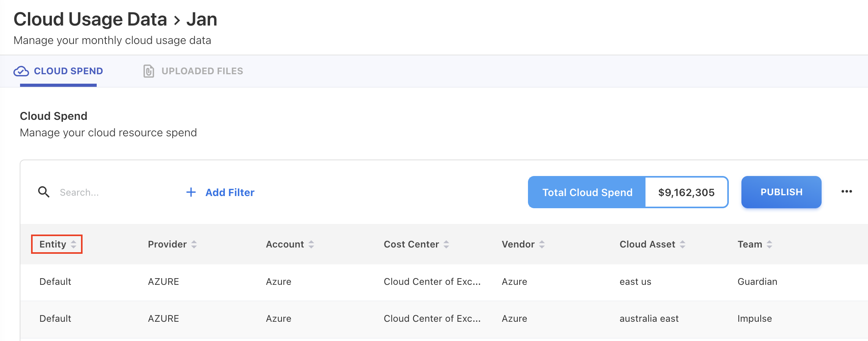Viewport: 868px width, 341px height.
Task: Sort by Cloud Asset column header
Action: click(x=647, y=244)
